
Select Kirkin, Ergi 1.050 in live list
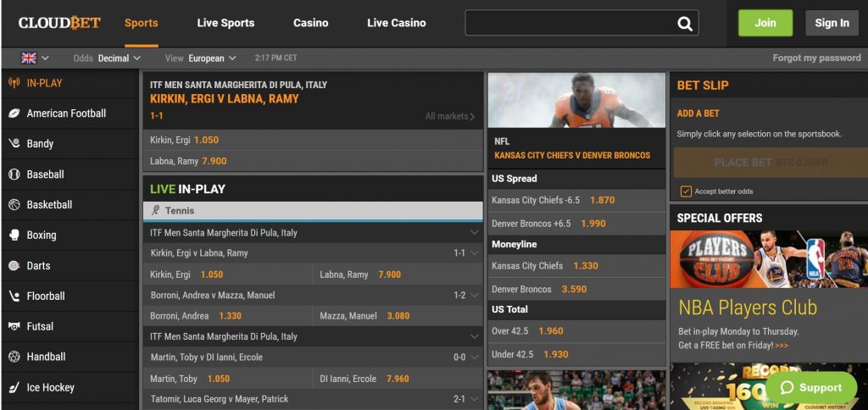point(227,274)
